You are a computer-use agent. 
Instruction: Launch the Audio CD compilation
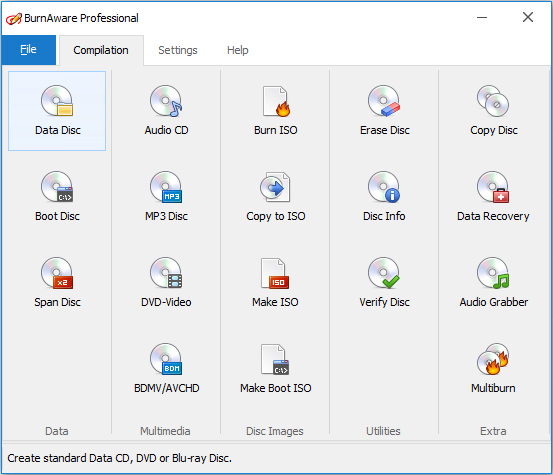(166, 111)
